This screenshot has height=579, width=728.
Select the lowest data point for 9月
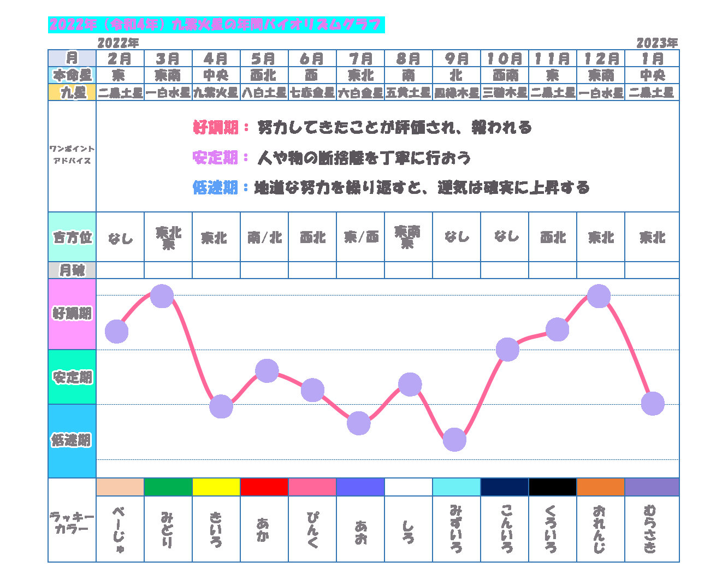tap(454, 440)
